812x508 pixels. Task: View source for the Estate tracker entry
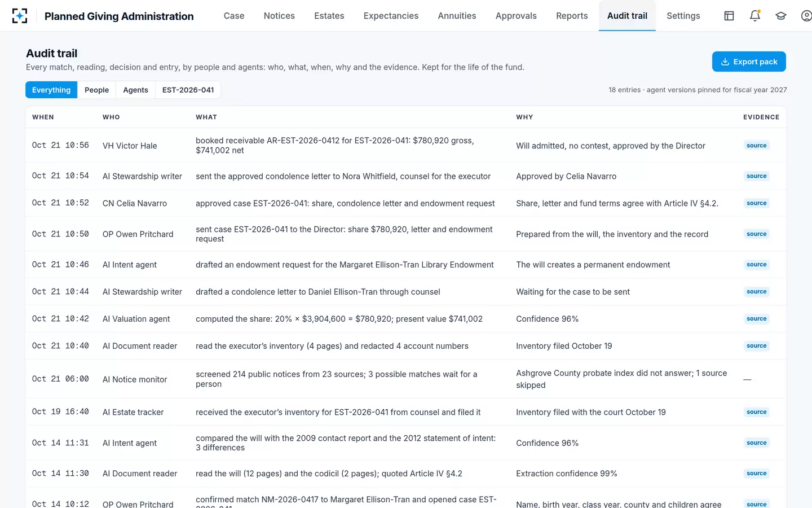[756, 412]
